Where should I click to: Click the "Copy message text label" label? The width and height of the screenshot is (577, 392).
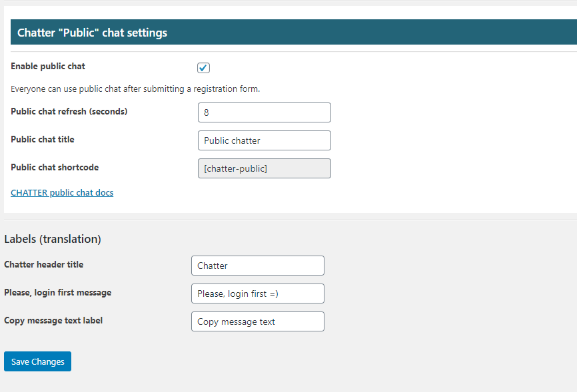coord(53,321)
